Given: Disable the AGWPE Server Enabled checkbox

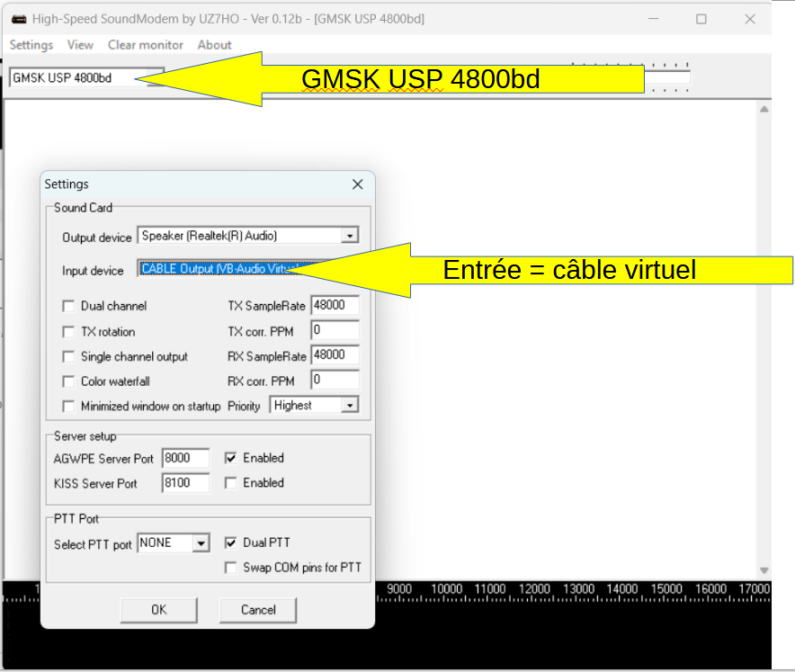Looking at the screenshot, I should click(231, 458).
